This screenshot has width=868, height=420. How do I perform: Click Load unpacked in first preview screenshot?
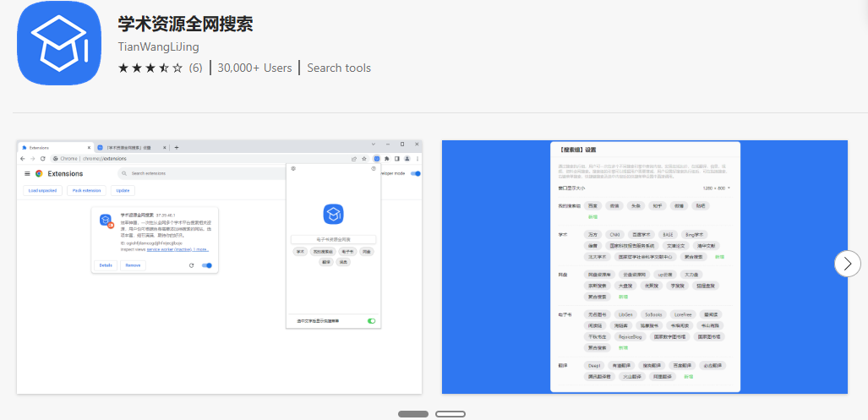pyautogui.click(x=42, y=190)
